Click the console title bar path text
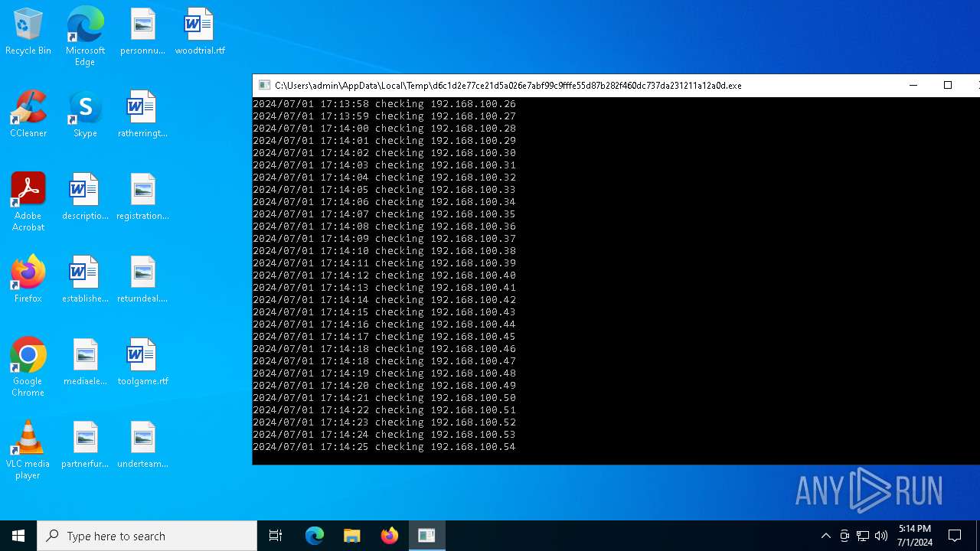This screenshot has height=551, width=980. click(x=508, y=86)
